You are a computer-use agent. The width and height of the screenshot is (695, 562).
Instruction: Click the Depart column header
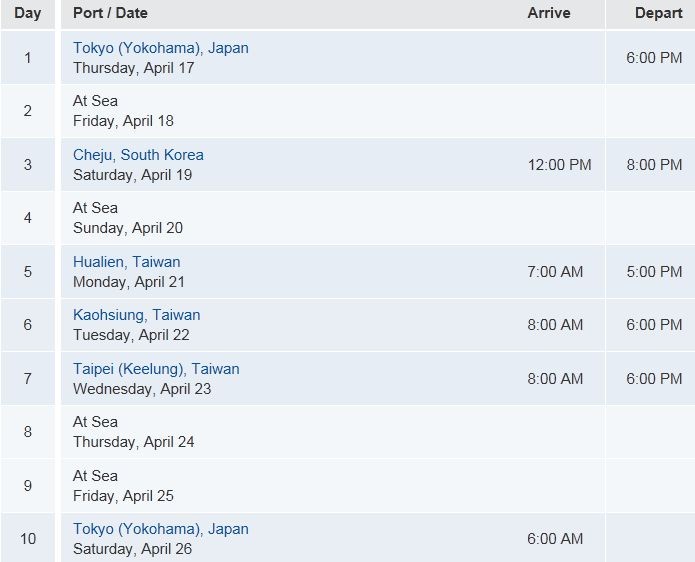pyautogui.click(x=658, y=13)
